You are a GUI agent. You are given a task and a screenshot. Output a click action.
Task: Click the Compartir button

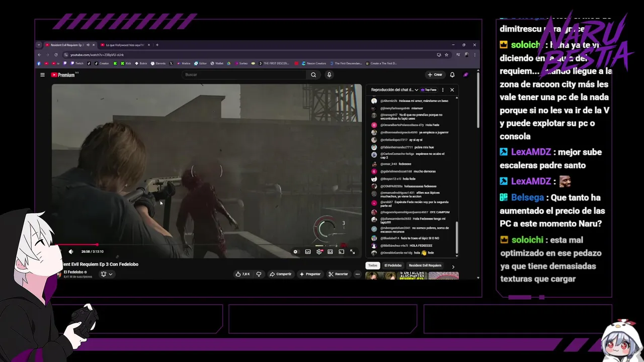pos(280,274)
